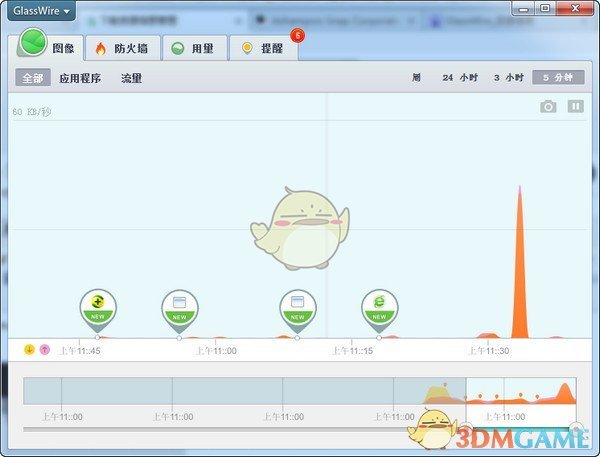Click the first NEW app marker with sync icon
This screenshot has height=457, width=600.
point(98,306)
